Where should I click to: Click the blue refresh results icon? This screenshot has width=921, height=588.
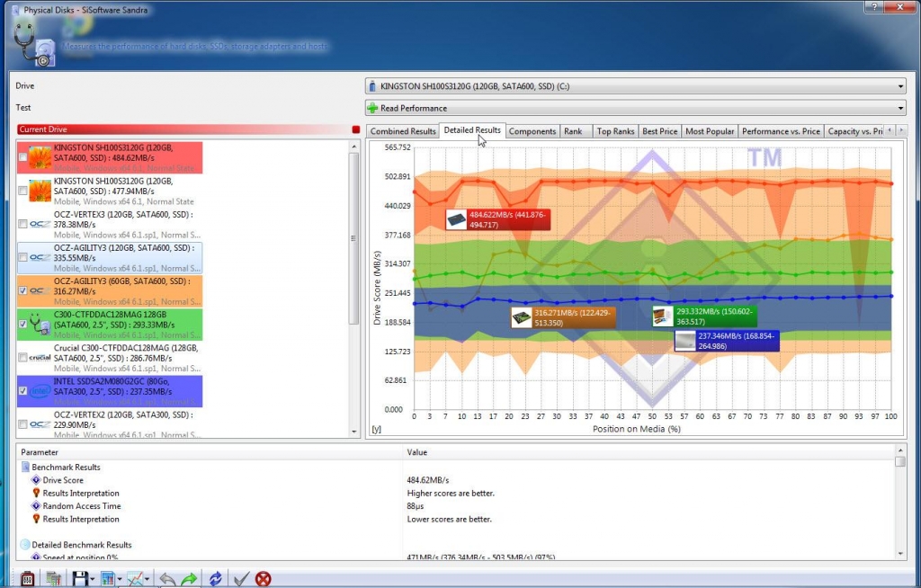coord(216,579)
